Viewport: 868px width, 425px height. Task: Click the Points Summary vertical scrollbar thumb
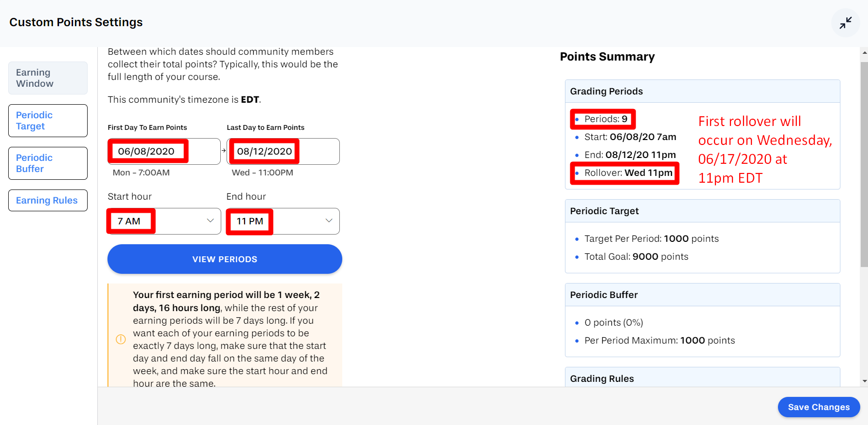coord(864,164)
